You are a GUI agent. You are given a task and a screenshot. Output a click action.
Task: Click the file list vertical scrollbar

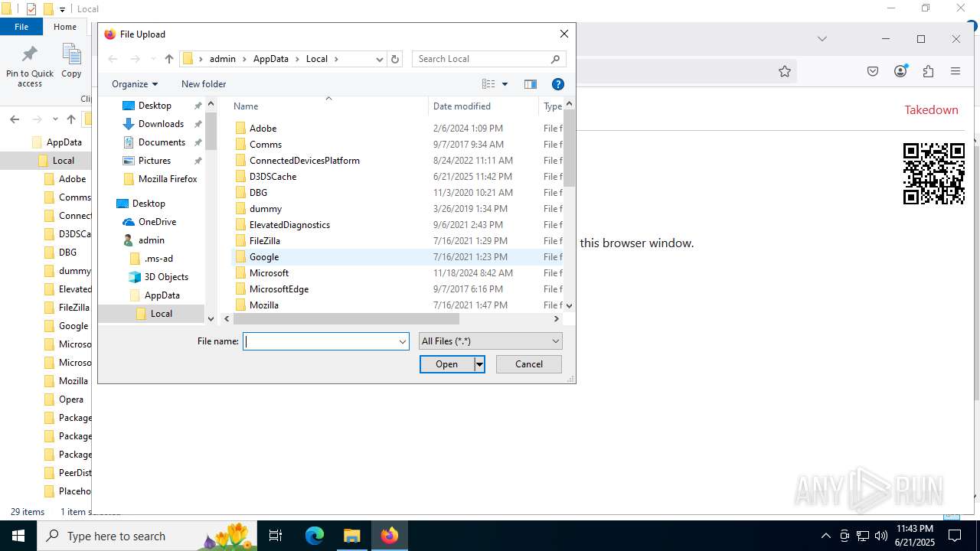coord(569,148)
